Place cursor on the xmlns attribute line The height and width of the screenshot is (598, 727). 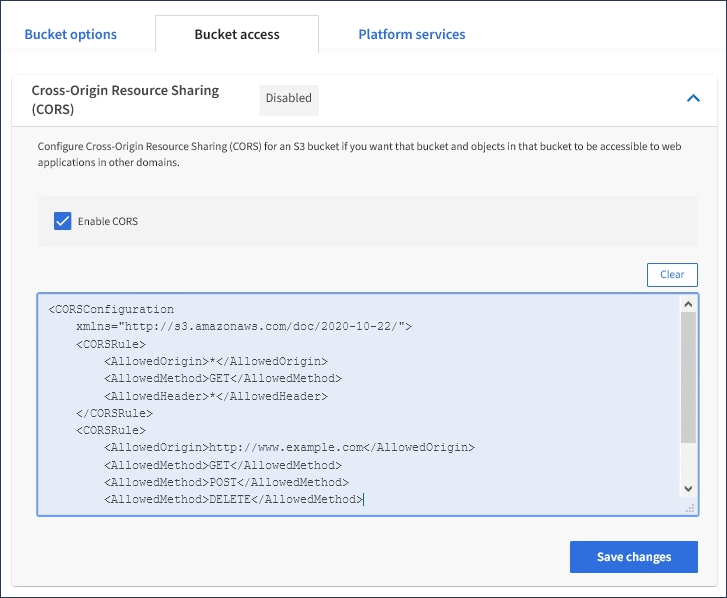(x=244, y=326)
